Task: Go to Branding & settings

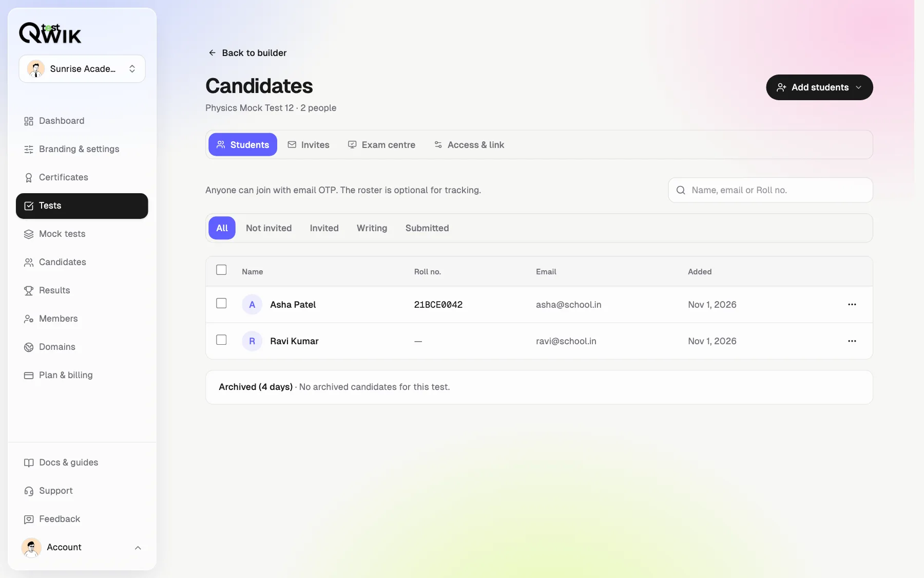Action: pos(82,149)
